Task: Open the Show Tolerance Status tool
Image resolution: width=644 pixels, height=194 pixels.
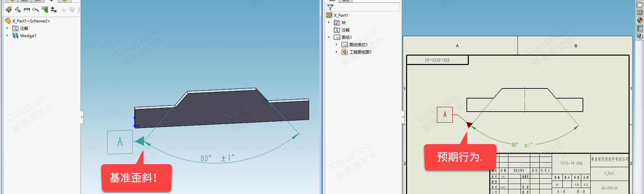Action: (45, 10)
